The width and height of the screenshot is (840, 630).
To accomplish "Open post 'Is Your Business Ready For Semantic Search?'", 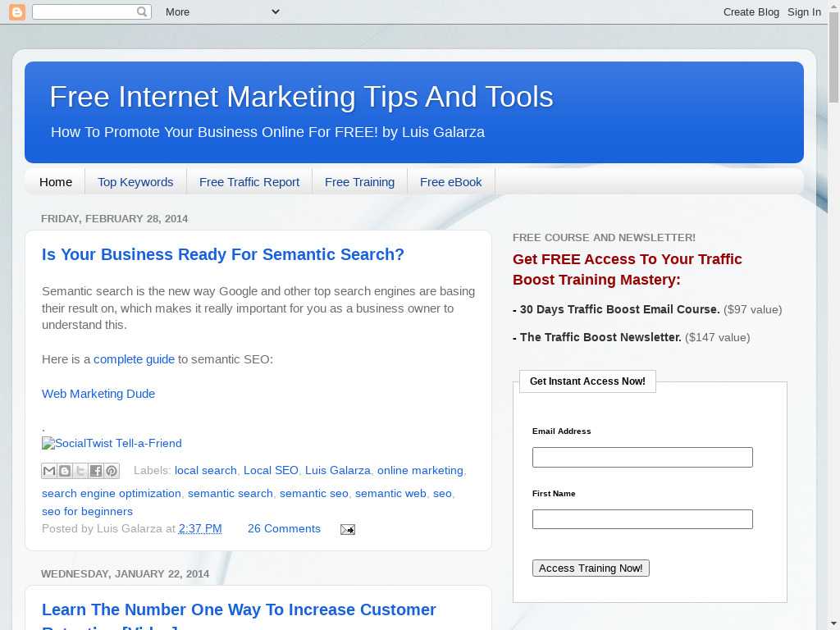I will (223, 254).
